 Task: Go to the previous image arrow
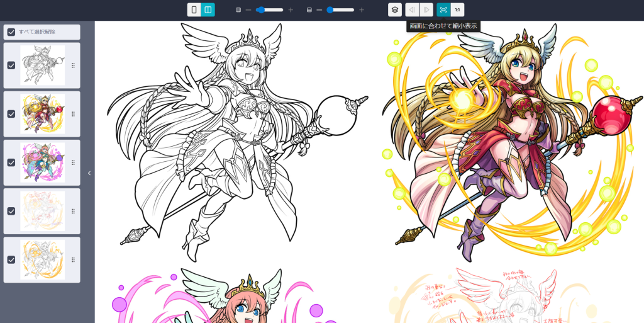click(412, 10)
